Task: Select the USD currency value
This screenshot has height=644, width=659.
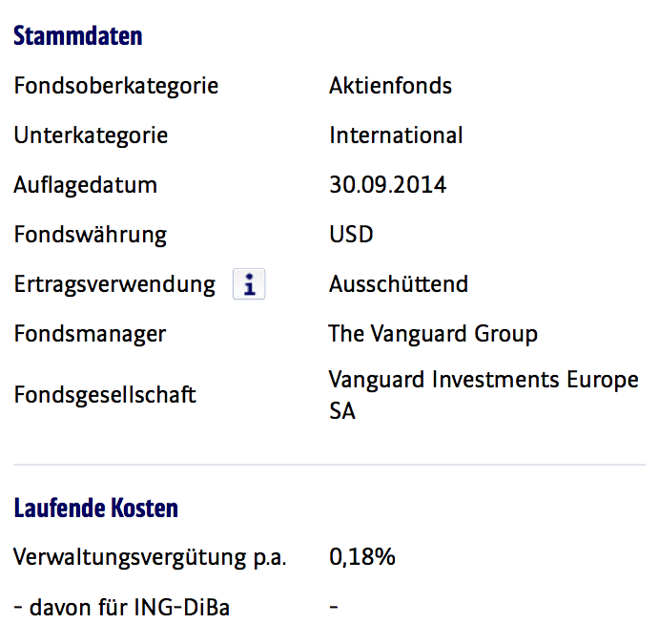Action: coord(351,235)
